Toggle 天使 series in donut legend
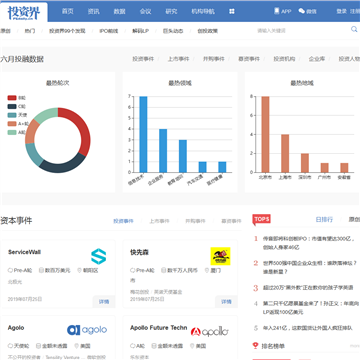360x360 pixels. pyautogui.click(x=17, y=115)
